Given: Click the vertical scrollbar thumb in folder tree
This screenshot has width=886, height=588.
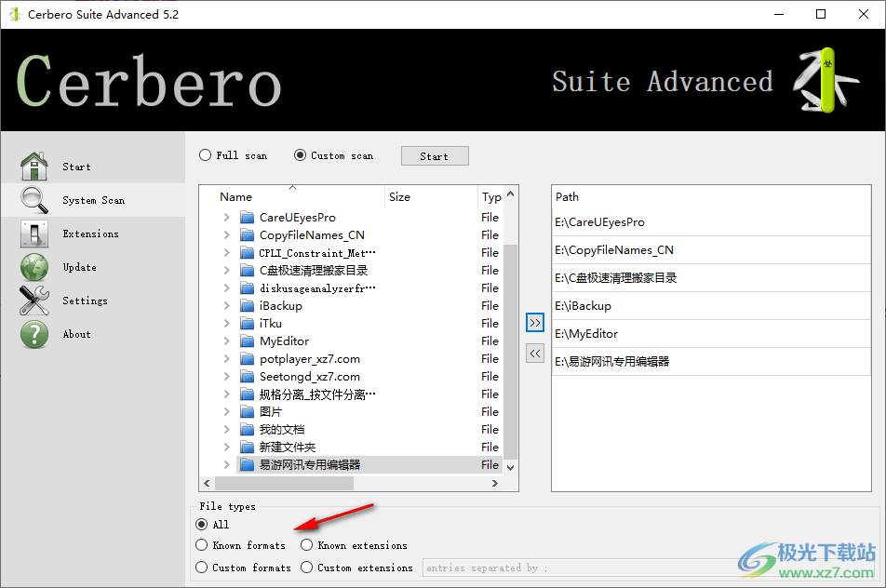Looking at the screenshot, I should coord(510,352).
